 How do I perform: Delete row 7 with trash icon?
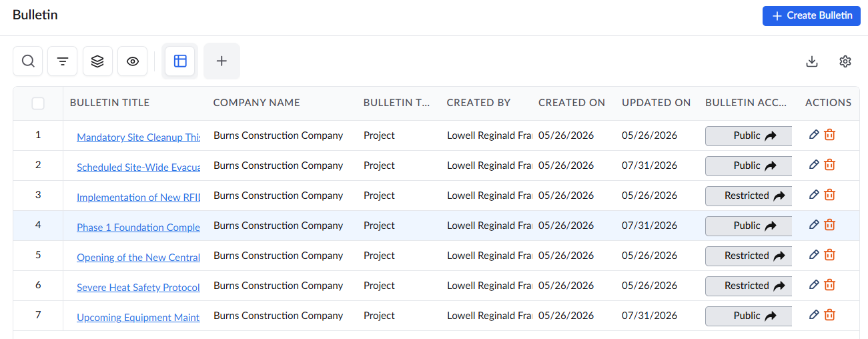[829, 315]
